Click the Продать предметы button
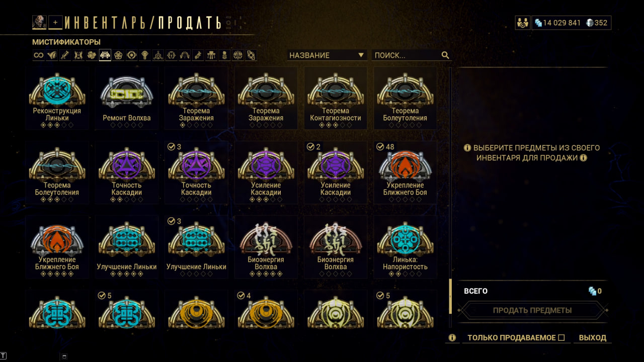 tap(532, 310)
